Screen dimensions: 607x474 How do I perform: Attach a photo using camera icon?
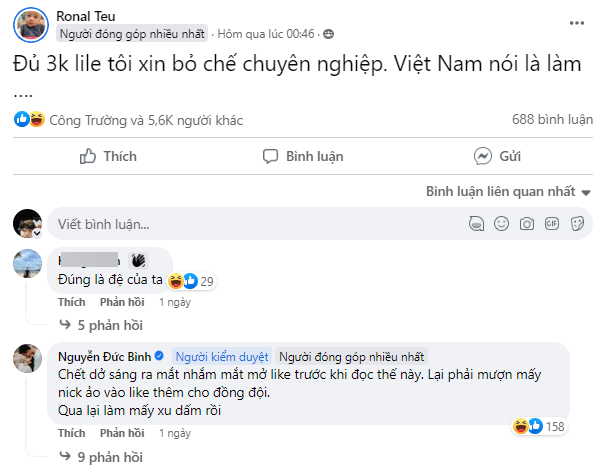tap(527, 224)
